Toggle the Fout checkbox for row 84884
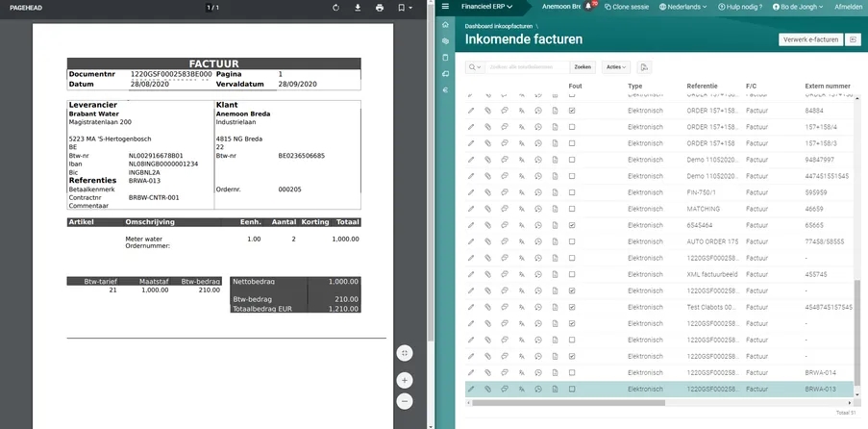This screenshot has height=429, width=868. (572, 112)
